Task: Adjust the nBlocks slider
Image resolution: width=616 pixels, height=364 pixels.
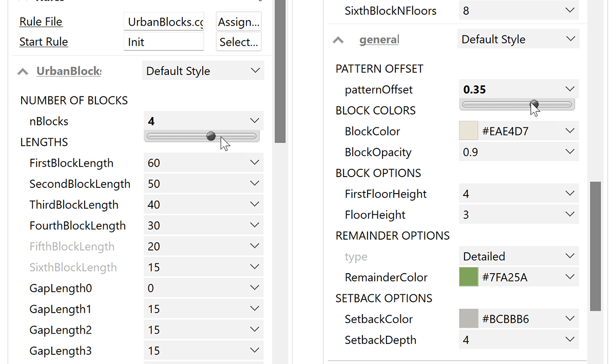Action: (210, 136)
